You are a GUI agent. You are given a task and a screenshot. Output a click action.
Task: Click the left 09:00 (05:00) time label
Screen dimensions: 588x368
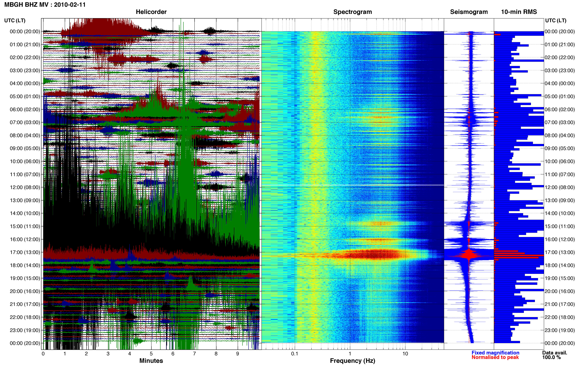tap(25, 148)
